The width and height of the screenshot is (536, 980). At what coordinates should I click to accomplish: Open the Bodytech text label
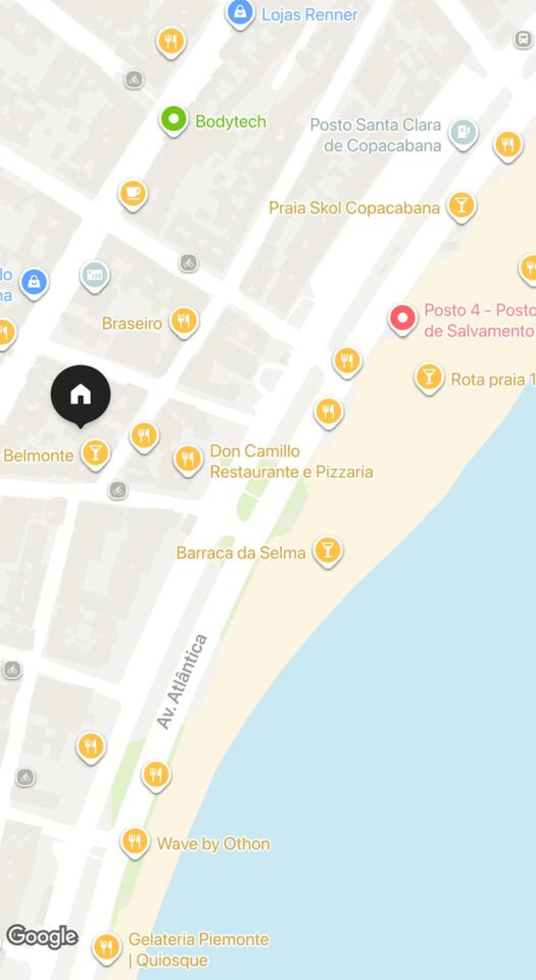coord(231,122)
